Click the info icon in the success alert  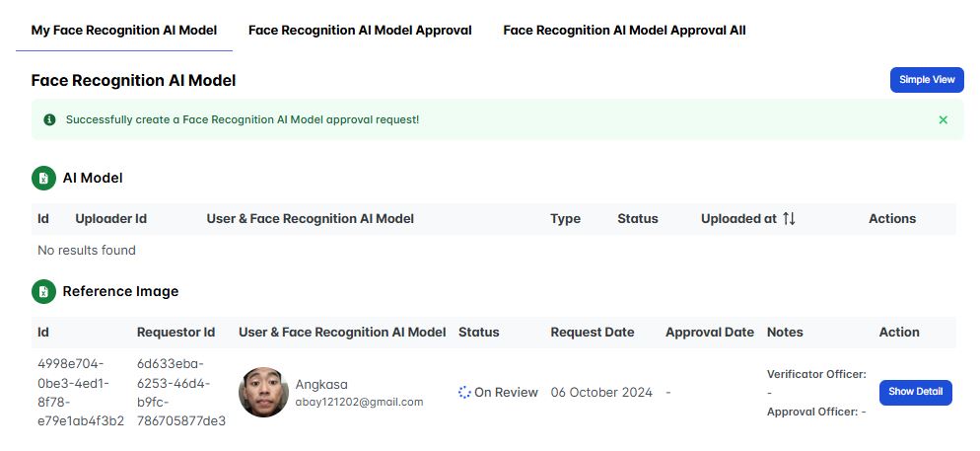click(x=49, y=119)
